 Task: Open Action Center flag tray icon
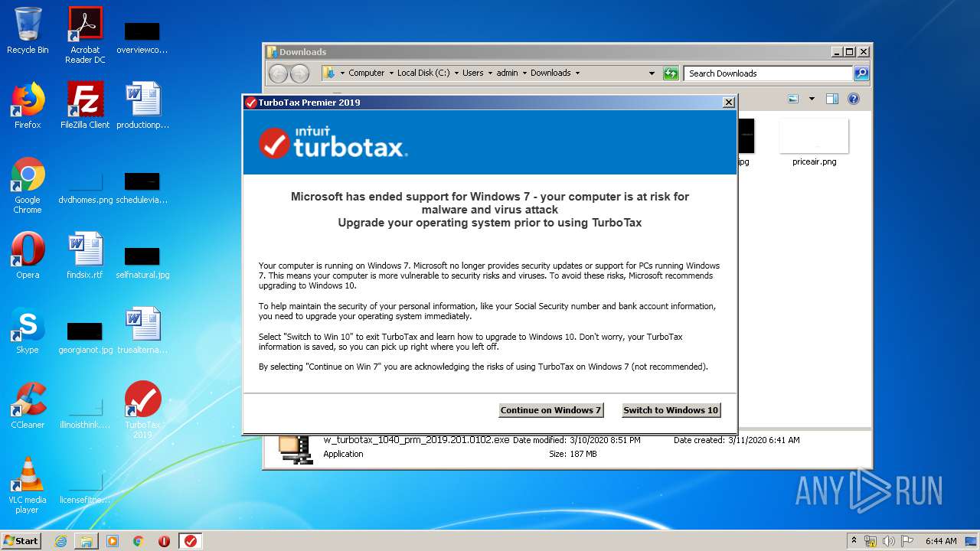click(907, 541)
